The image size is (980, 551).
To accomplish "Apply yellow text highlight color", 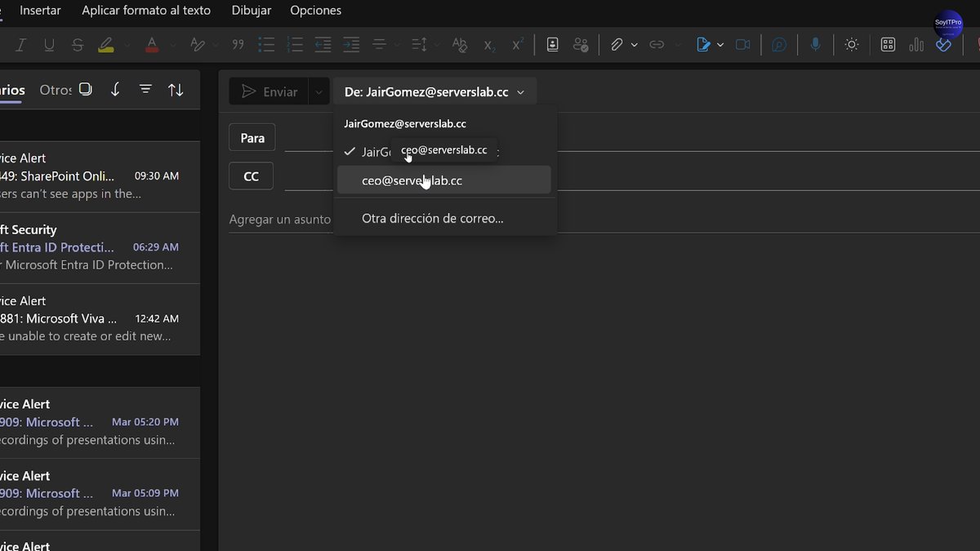I will click(105, 45).
